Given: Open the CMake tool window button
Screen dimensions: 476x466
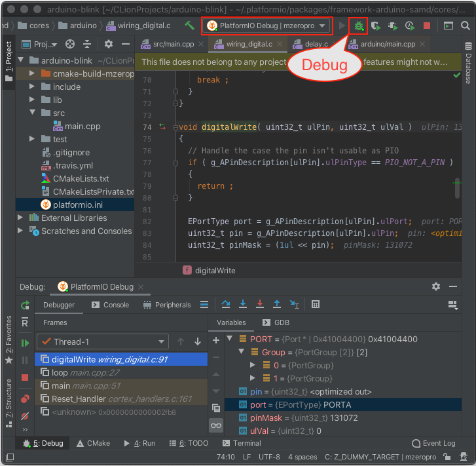Looking at the screenshot, I should pyautogui.click(x=93, y=444).
